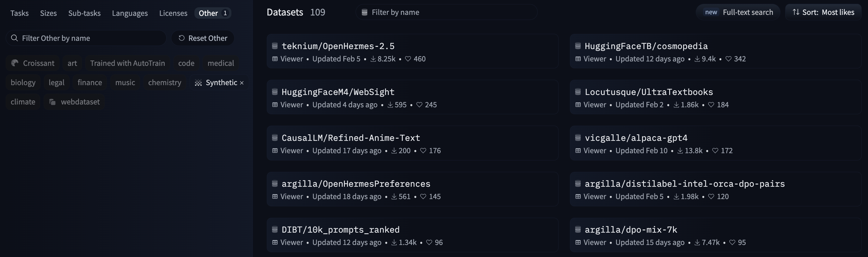This screenshot has height=257, width=868.
Task: Open the Full-text search link
Action: coord(738,12)
